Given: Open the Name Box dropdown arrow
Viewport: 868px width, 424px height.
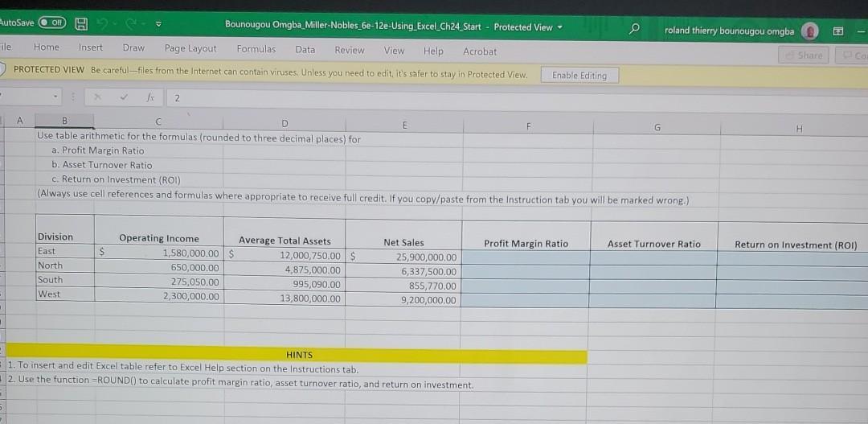Looking at the screenshot, I should pos(55,98).
